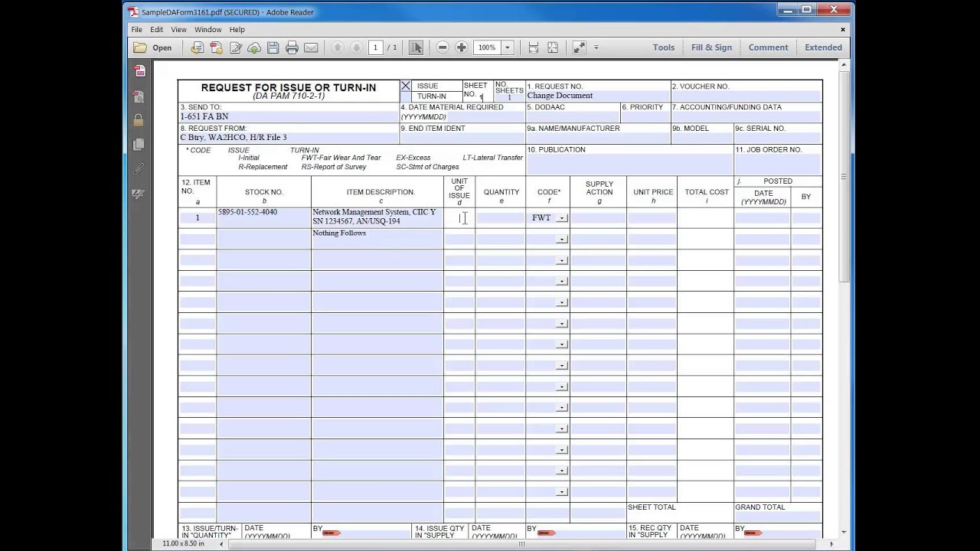Zoom out with the minus button
980x551 pixels.
click(443, 47)
